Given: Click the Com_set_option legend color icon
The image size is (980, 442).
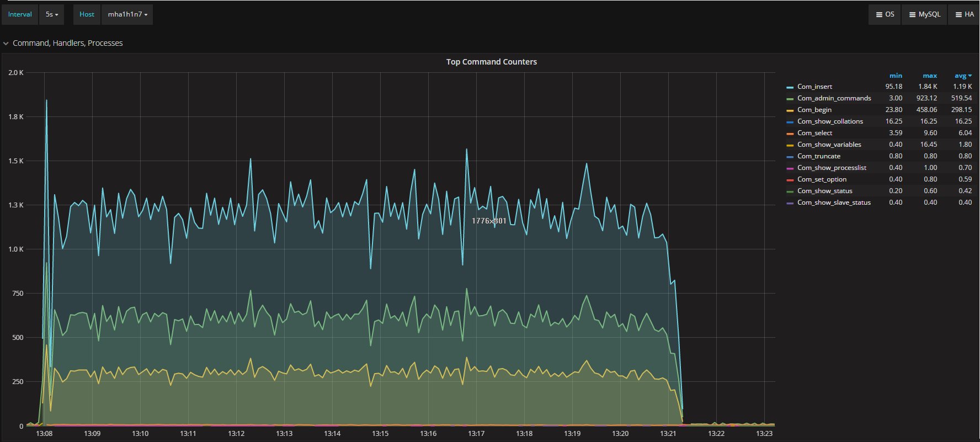Looking at the screenshot, I should (x=790, y=180).
